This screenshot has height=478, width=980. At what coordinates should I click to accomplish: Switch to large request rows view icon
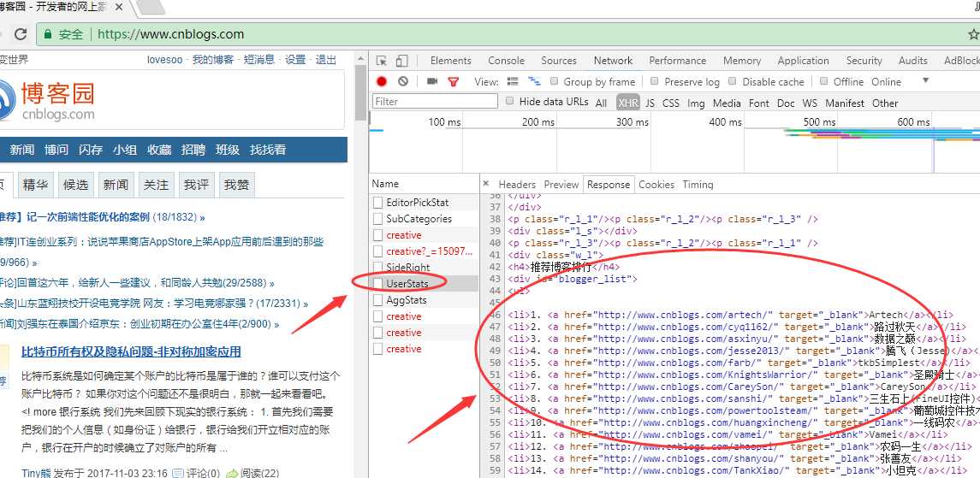[x=514, y=82]
